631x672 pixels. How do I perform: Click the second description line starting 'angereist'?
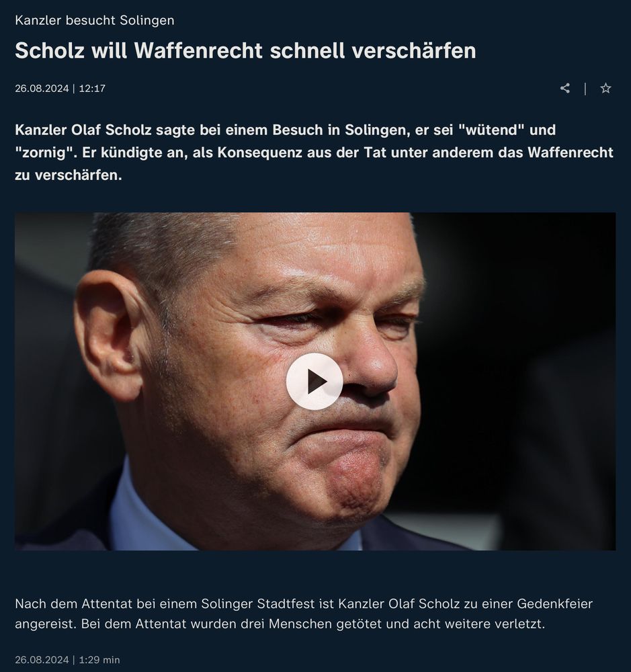click(280, 624)
